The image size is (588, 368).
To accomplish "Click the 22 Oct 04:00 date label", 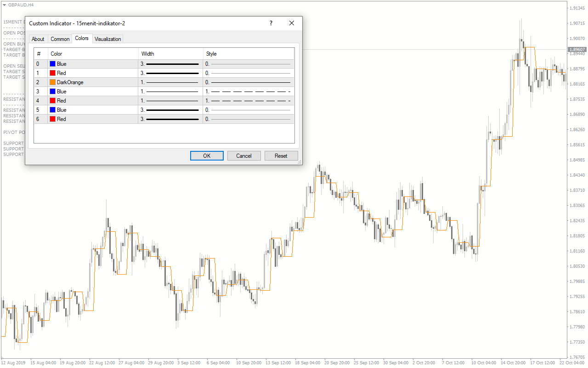I will click(572, 362).
